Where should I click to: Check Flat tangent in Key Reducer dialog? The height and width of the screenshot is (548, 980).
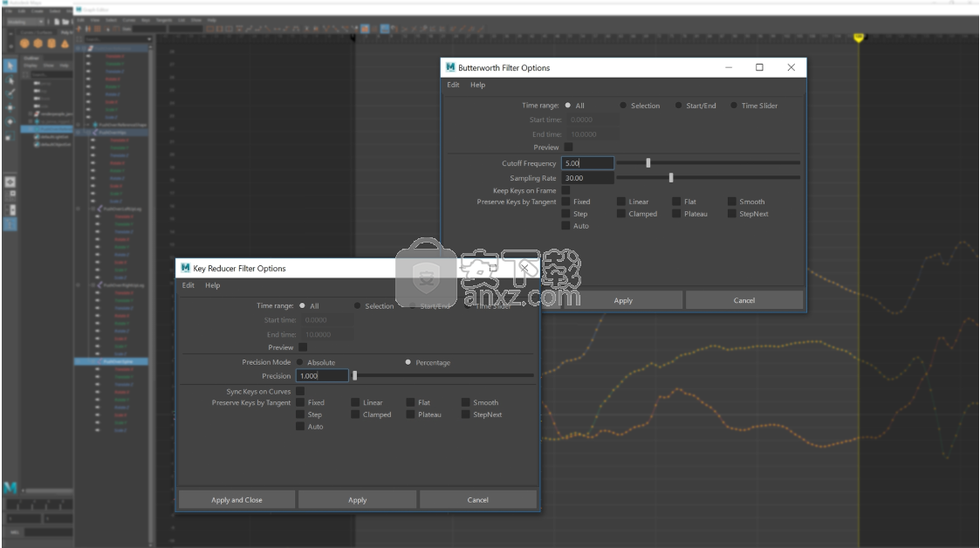point(411,402)
